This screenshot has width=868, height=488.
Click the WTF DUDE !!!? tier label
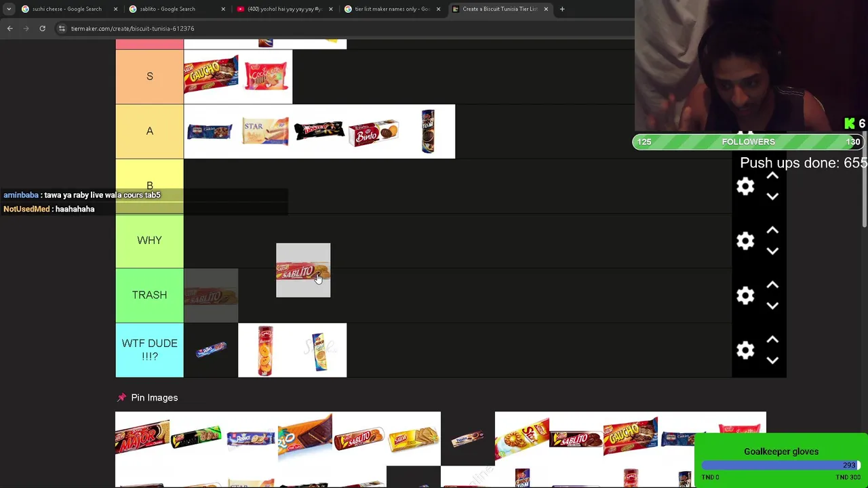coord(149,350)
